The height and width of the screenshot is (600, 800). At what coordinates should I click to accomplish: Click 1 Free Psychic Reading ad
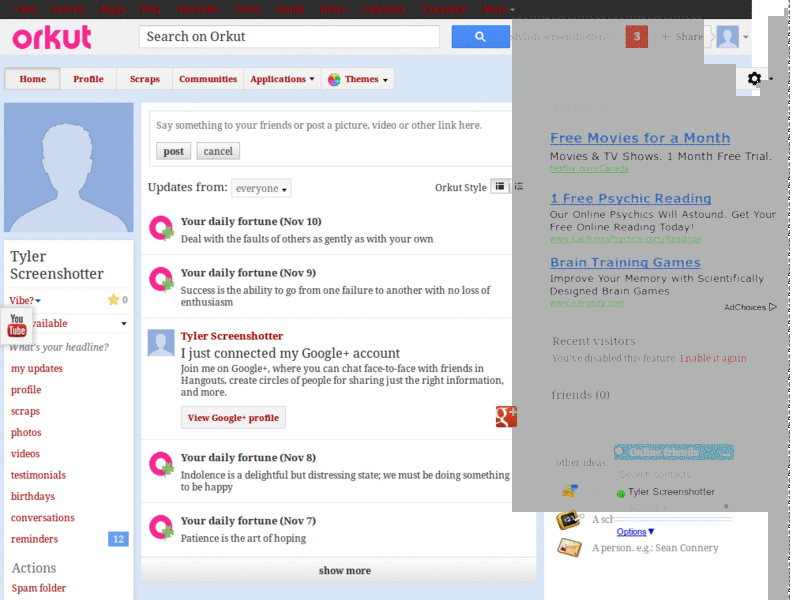point(631,198)
